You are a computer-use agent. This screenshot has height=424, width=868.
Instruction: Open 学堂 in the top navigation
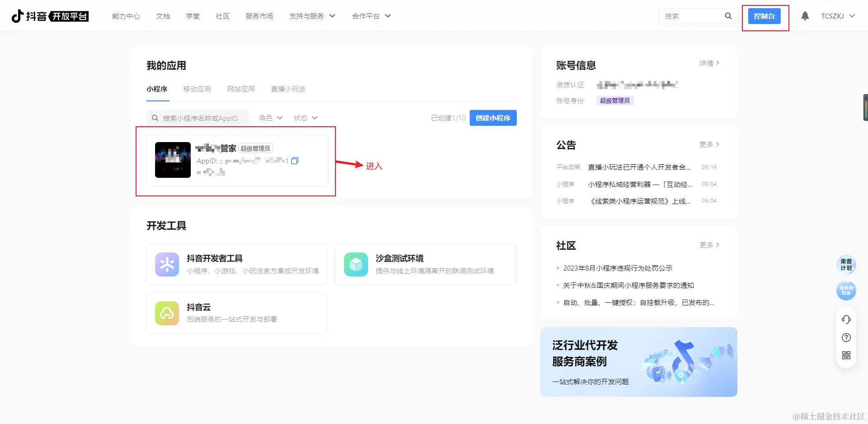(193, 16)
